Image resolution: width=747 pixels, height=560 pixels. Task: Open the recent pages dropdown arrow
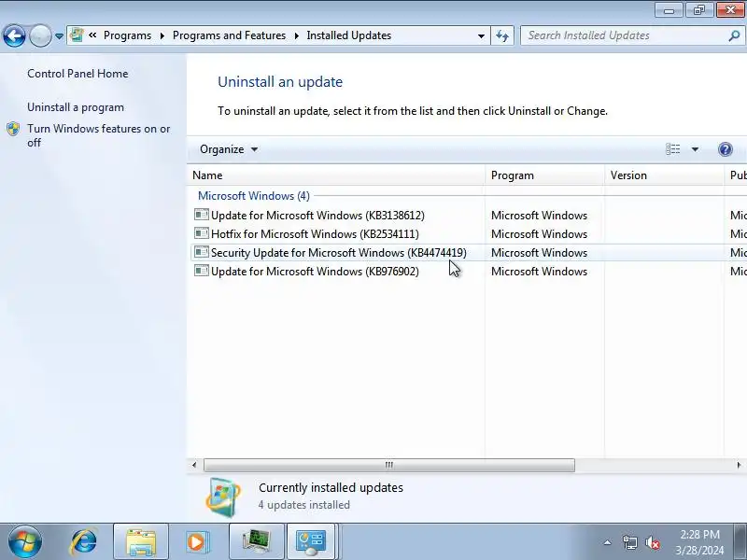59,36
